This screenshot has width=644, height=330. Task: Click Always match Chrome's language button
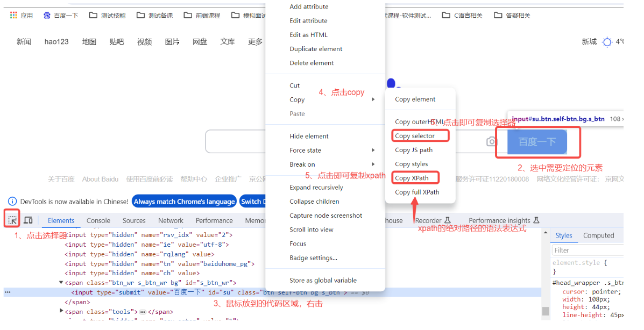pyautogui.click(x=184, y=202)
